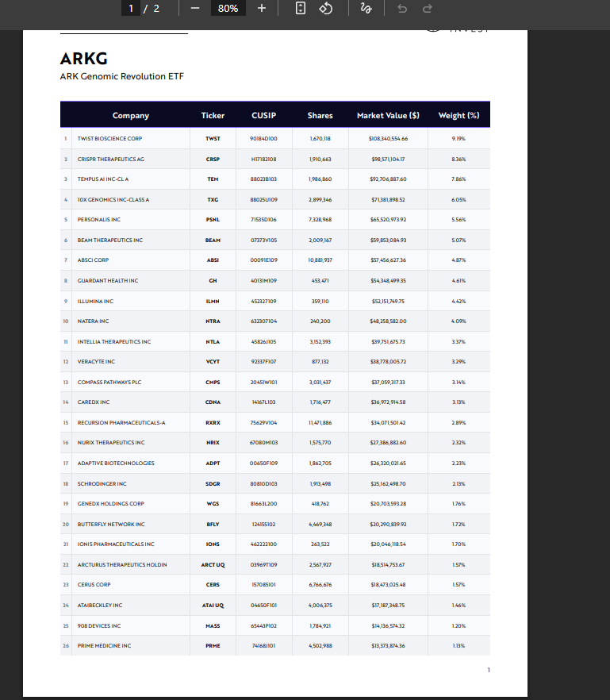Click the H17182108 CUSIP cell
This screenshot has height=700, width=610.
click(x=263, y=160)
